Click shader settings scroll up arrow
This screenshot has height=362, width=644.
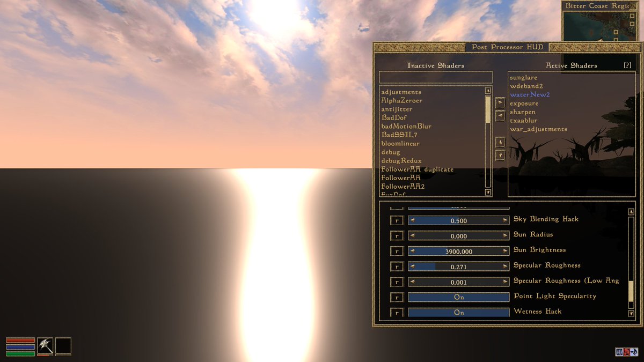tap(631, 212)
